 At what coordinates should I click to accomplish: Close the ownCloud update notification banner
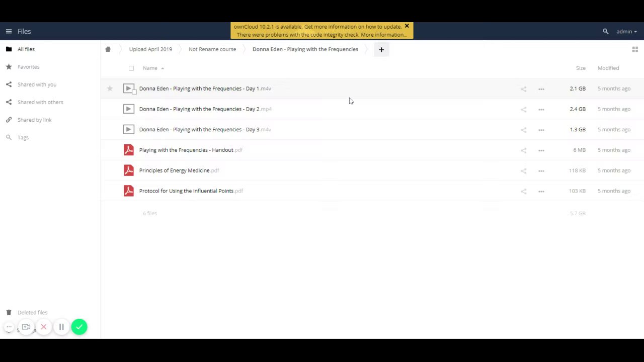pyautogui.click(x=407, y=26)
